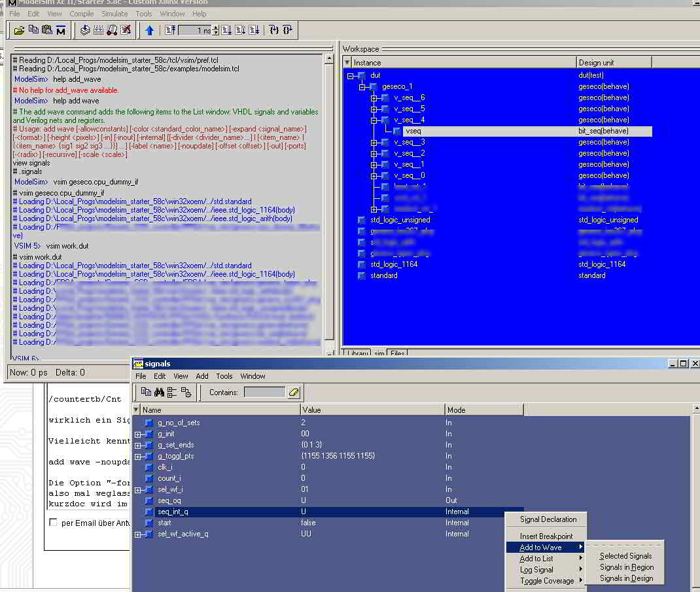Expand the g_set_ends signal
Viewport: 700px width, 592px height.
point(137,445)
